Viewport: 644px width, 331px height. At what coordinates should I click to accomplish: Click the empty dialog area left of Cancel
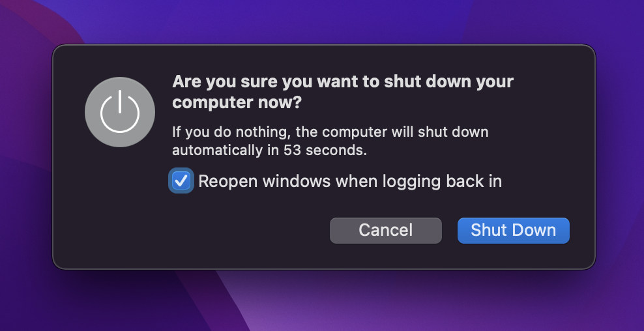tap(196, 230)
